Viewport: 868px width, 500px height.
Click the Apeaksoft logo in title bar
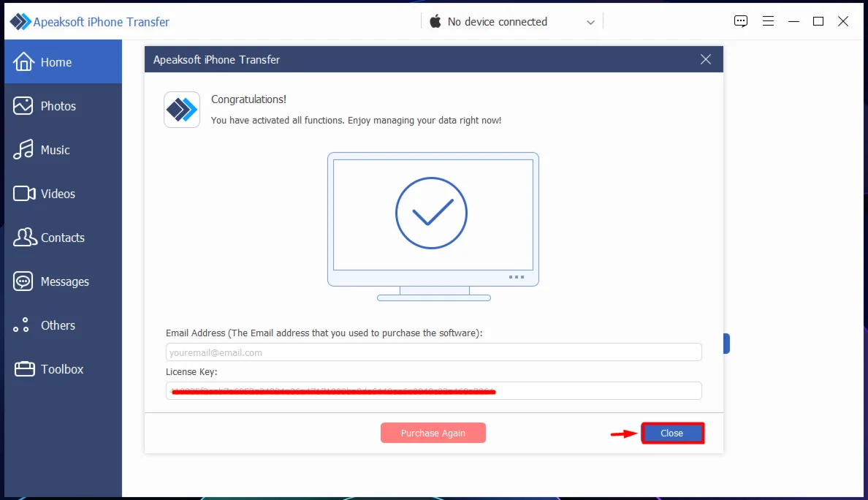click(20, 22)
